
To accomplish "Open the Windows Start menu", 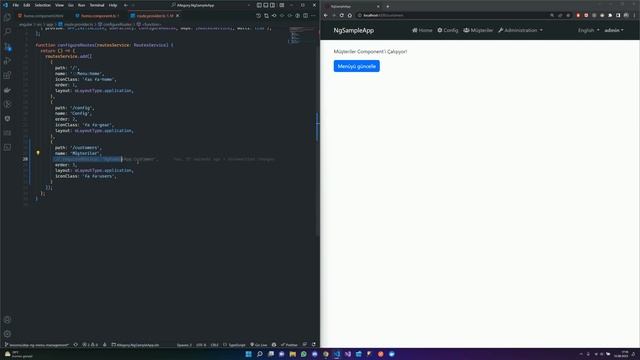I will pos(248,354).
